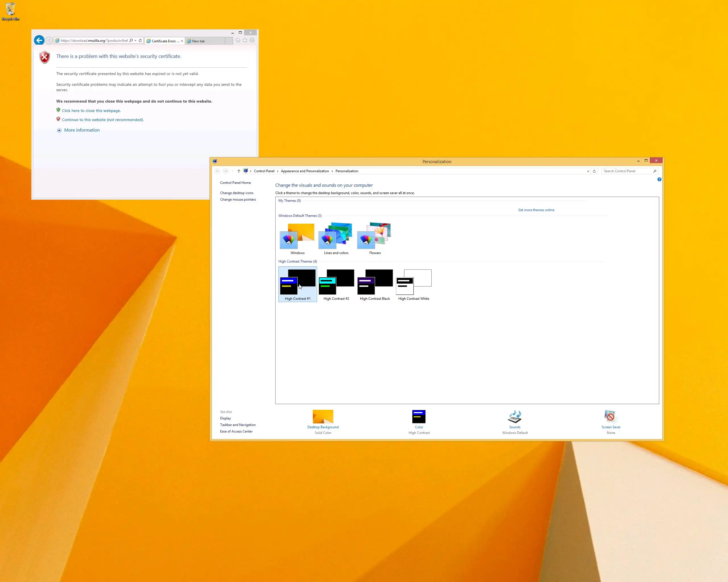Open the Color High Contrast swatch
Viewport: 728px width, 582px height.
coord(419,417)
